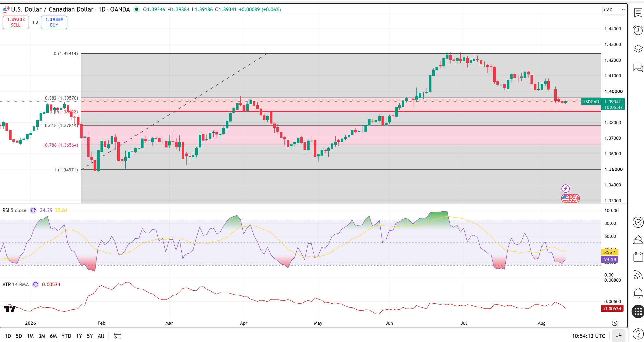Open the alerts clock icon

click(x=638, y=30)
